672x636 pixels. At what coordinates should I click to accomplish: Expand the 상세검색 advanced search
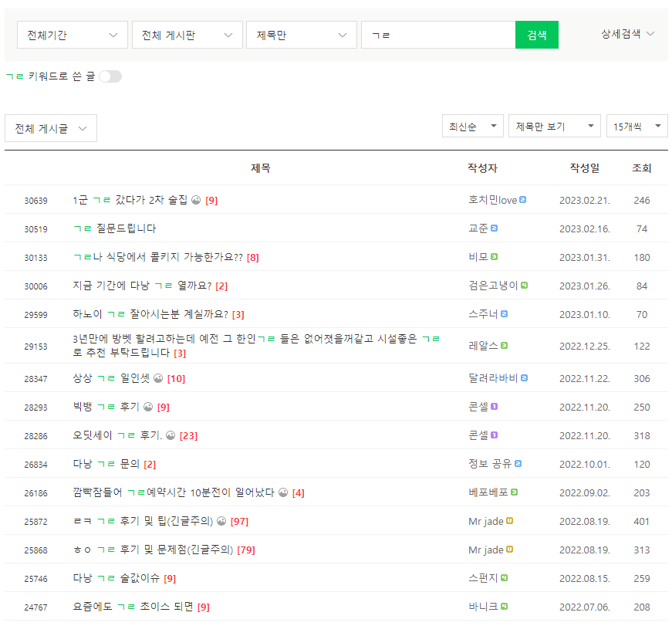pos(627,34)
